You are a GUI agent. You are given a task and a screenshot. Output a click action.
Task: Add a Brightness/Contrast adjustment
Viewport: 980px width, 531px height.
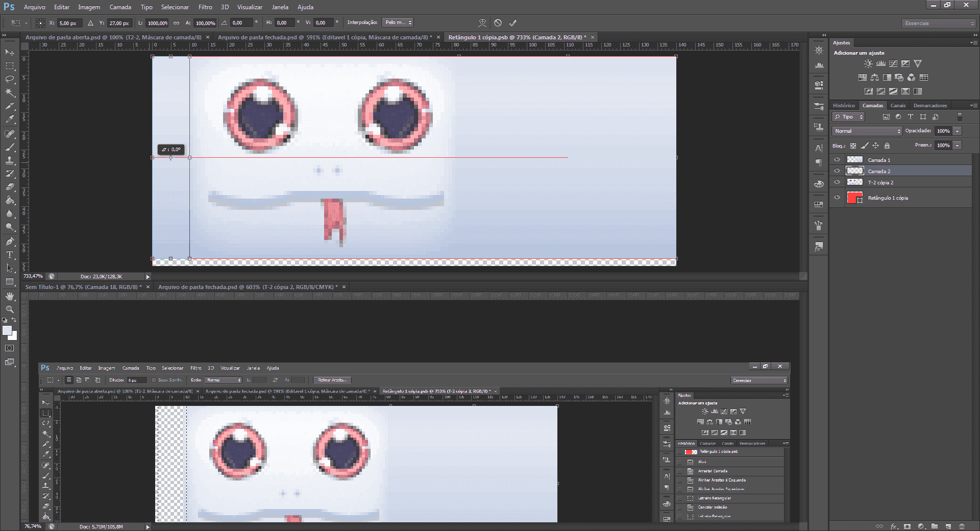click(868, 64)
